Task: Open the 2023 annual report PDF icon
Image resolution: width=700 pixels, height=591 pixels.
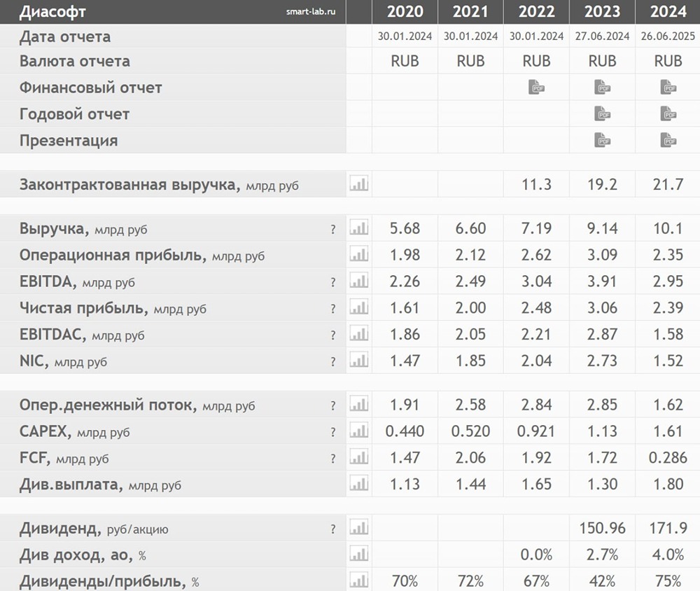Action: click(x=602, y=114)
